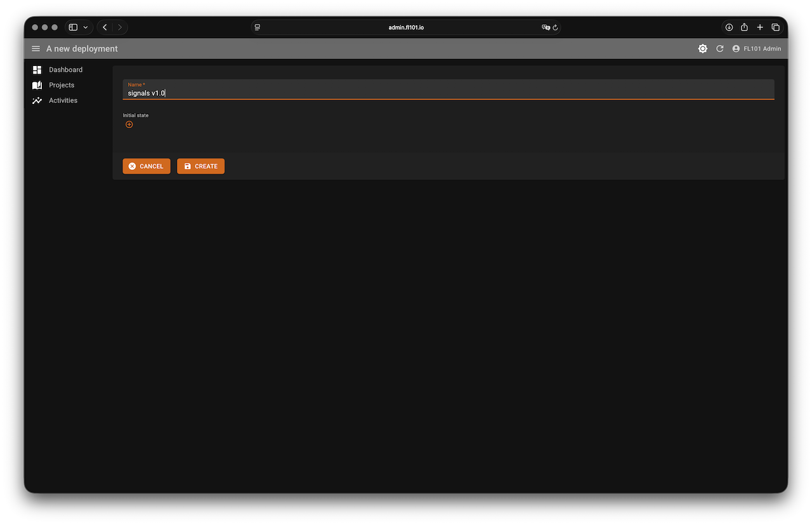Open the FL101 Admin user menu
812x525 pixels.
[756, 49]
